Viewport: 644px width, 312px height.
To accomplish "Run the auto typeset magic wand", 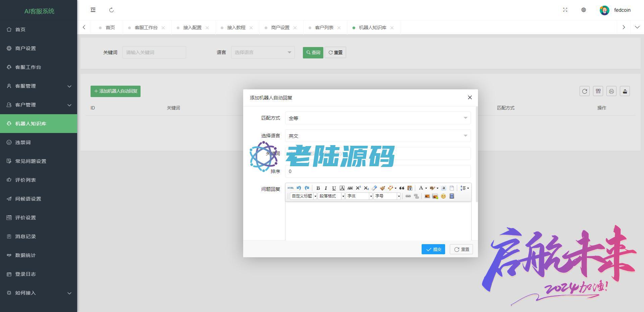I will [390, 188].
